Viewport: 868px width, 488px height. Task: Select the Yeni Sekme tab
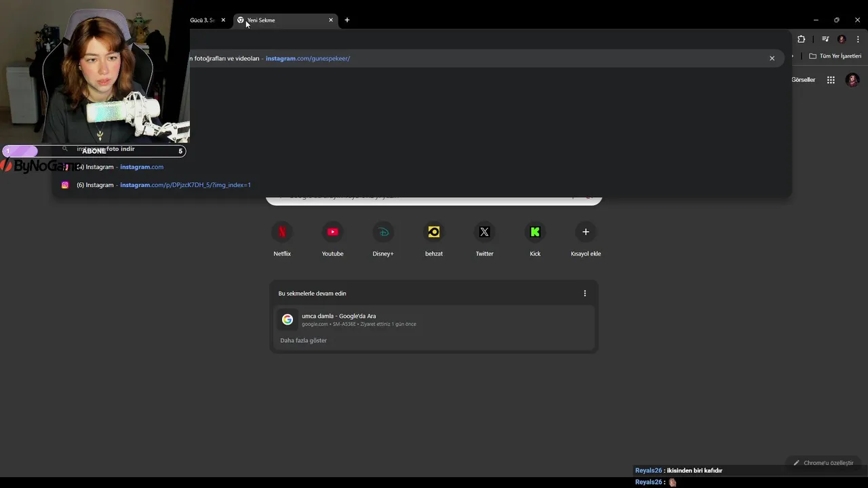tap(285, 20)
